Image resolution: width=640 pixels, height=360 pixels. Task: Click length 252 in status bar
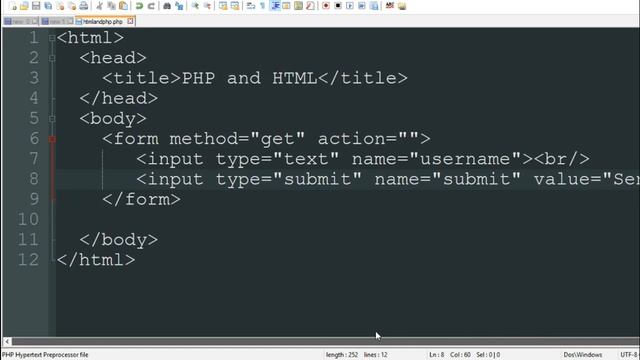tap(342, 355)
